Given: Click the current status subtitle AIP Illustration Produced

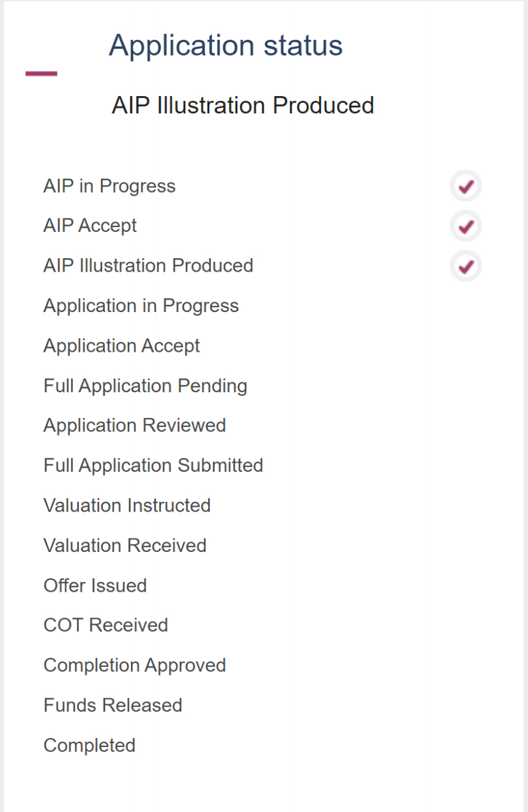Looking at the screenshot, I should (x=243, y=105).
